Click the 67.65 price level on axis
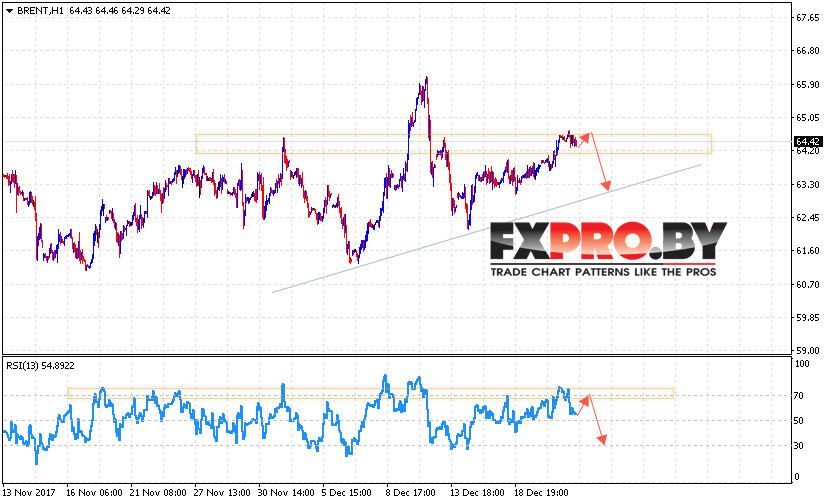The height and width of the screenshot is (504, 831). (807, 17)
